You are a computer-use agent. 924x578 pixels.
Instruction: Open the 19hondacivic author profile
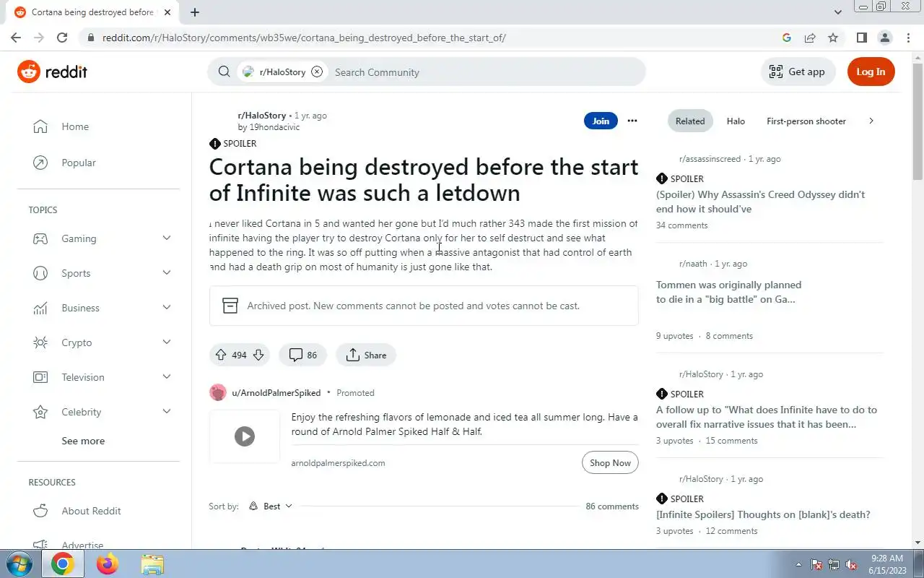(x=274, y=127)
